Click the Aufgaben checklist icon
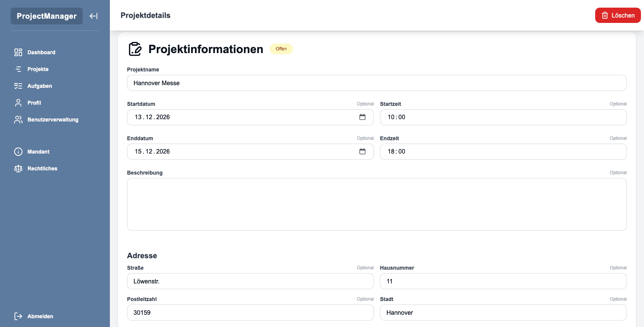Viewport: 644px width, 327px height. 18,86
